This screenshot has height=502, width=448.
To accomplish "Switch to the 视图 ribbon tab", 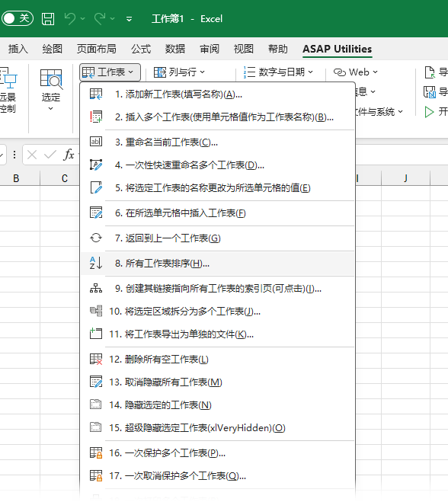I will point(244,49).
